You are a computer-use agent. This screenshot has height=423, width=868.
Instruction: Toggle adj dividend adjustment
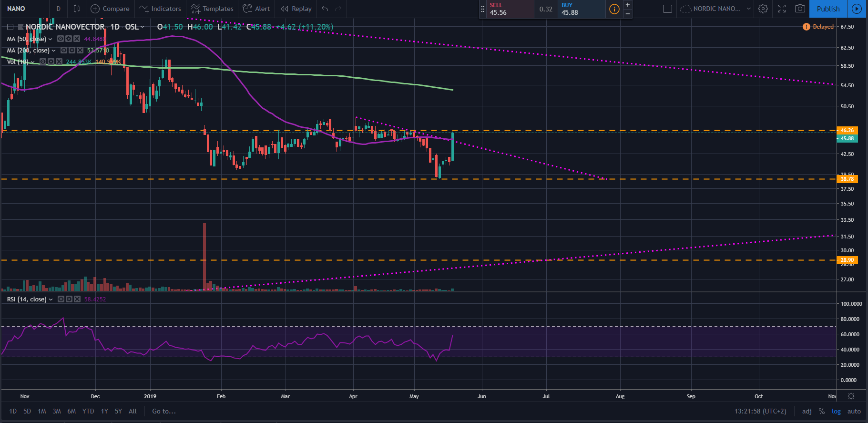click(x=807, y=411)
